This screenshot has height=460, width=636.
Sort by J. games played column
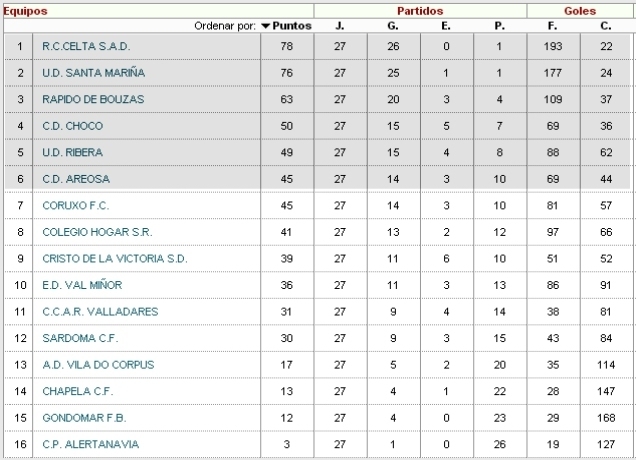340,26
